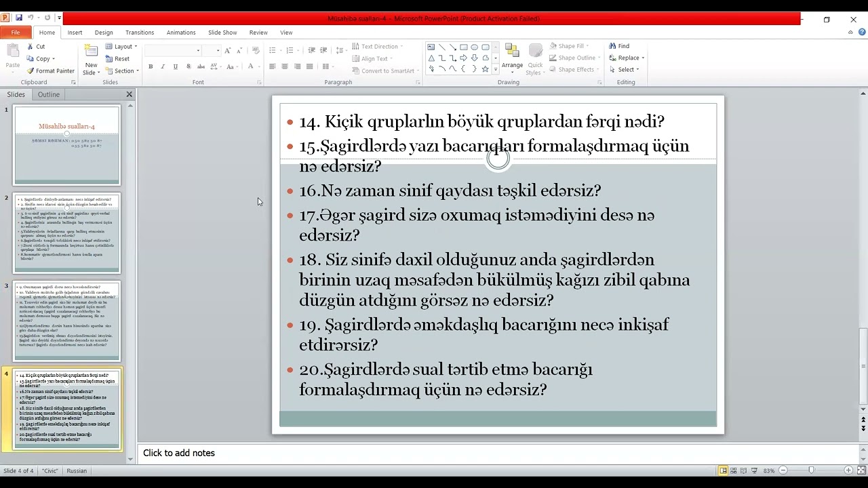Open the Section dropdown
Screen dimensions: 868x488
point(122,70)
